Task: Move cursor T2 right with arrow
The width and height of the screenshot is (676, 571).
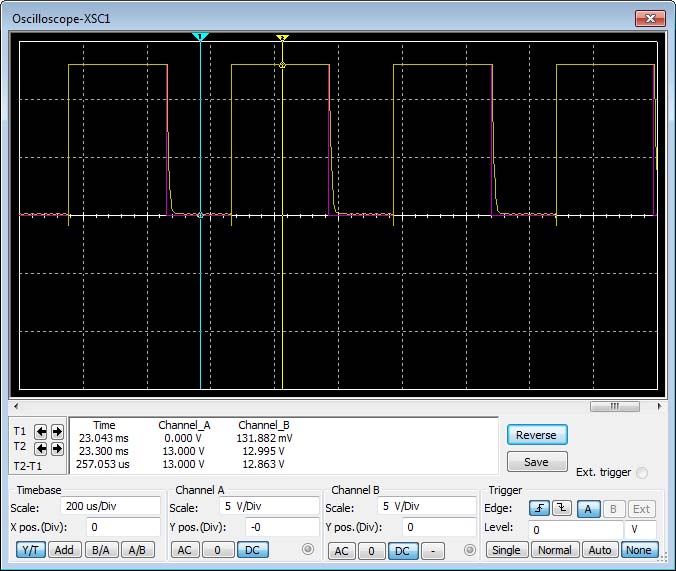Action: click(57, 449)
